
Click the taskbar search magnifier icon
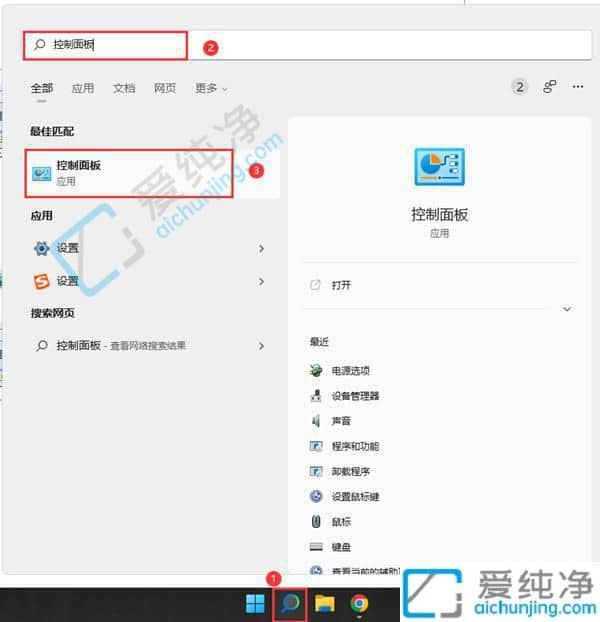(290, 604)
